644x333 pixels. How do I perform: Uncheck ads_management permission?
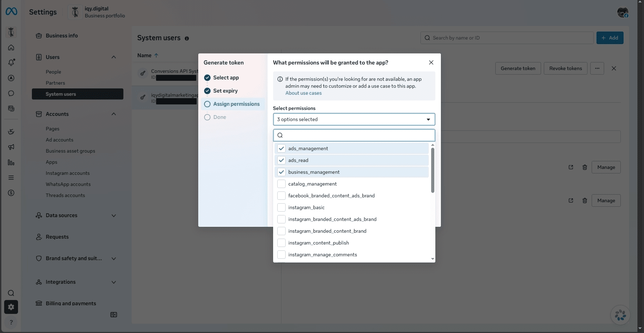click(281, 148)
